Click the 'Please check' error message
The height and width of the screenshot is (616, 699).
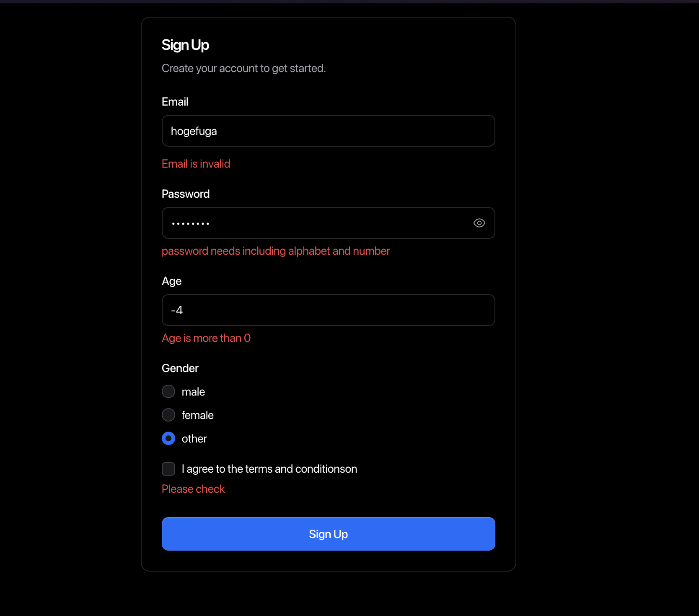pyautogui.click(x=193, y=489)
